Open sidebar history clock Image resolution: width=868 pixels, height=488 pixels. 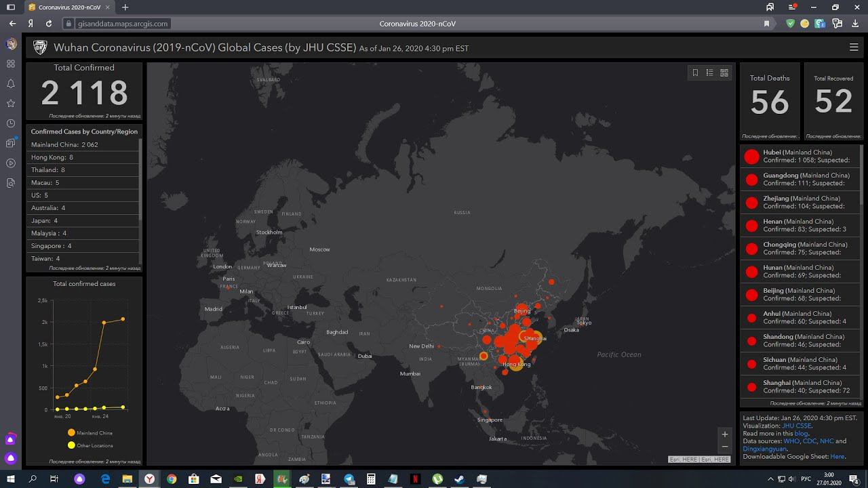[11, 123]
